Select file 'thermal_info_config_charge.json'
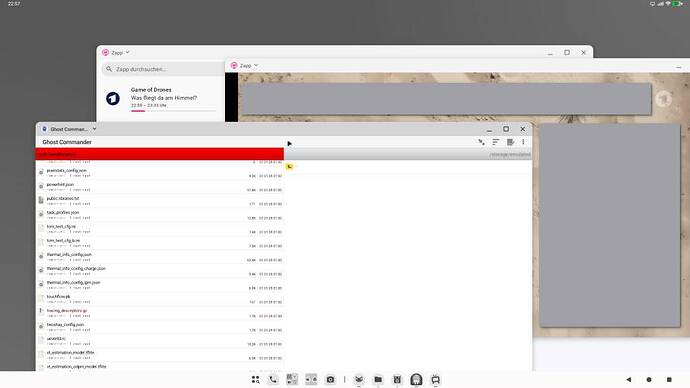Screen dimensions: 690x388 click(x=160, y=271)
